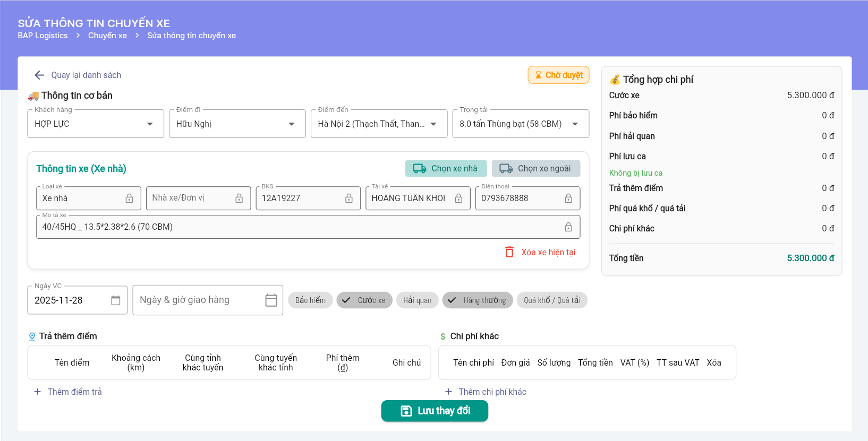The width and height of the screenshot is (868, 441).
Task: Open the Điểm đi dropdown showing Hữu Nghị
Action: pos(291,124)
